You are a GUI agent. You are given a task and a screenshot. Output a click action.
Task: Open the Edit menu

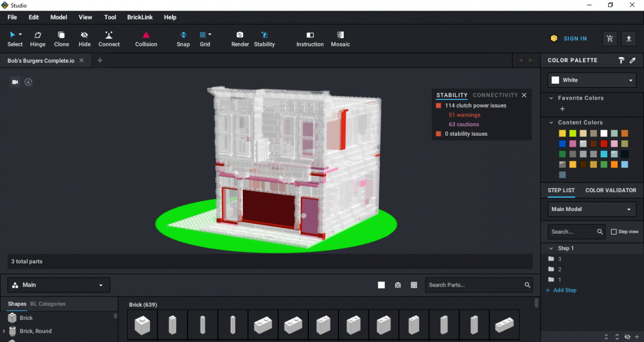(x=34, y=17)
